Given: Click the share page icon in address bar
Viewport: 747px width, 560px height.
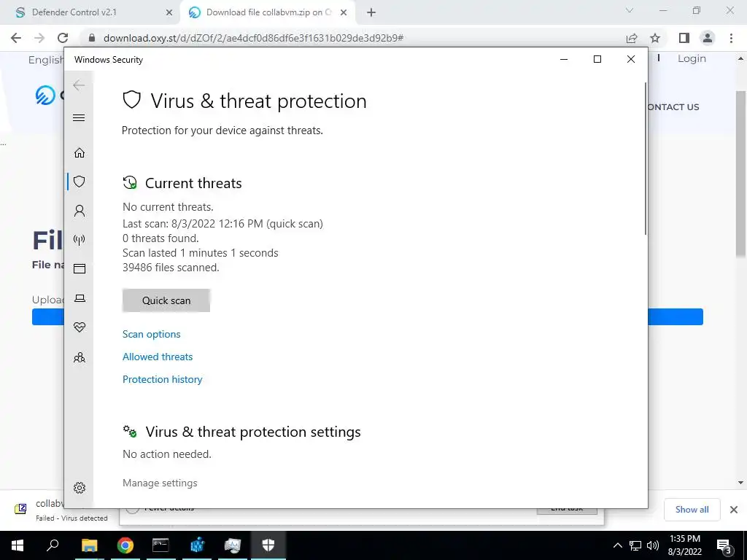Looking at the screenshot, I should 632,38.
